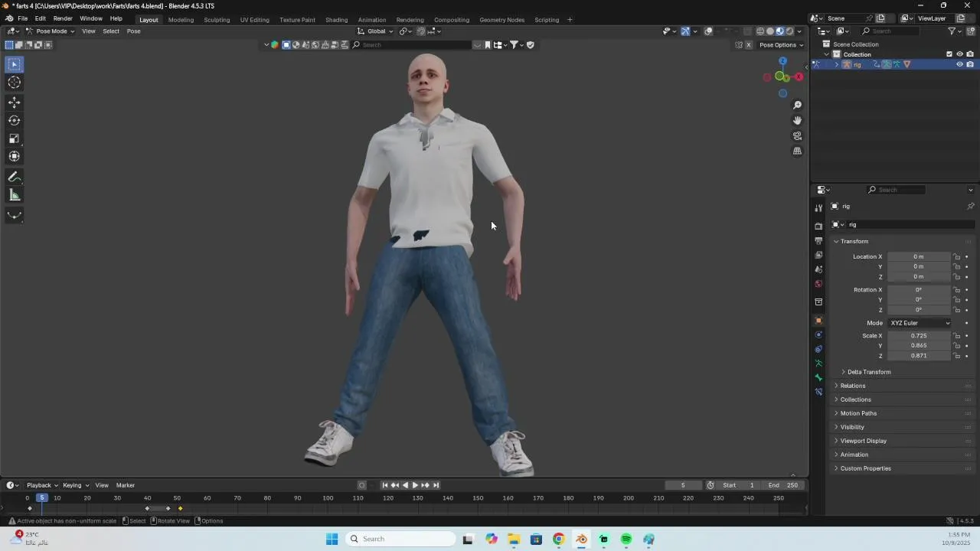Image resolution: width=980 pixels, height=551 pixels.
Task: Open the Output properties tab
Action: [x=818, y=240]
